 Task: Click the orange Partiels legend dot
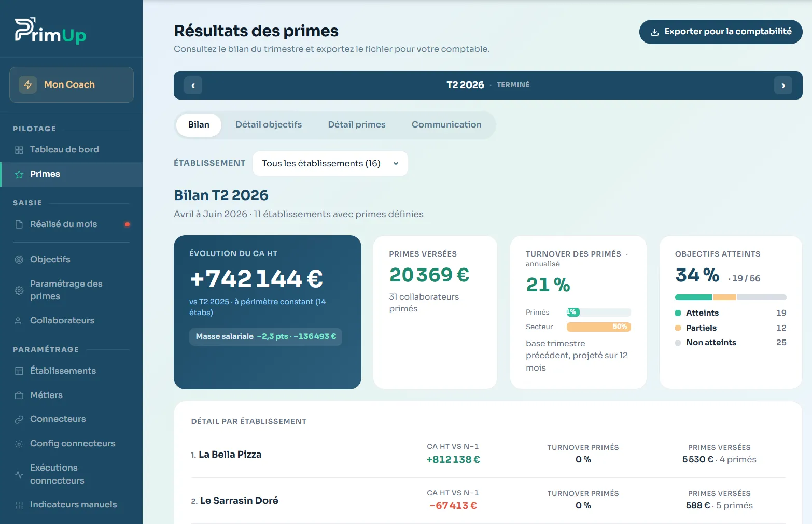pyautogui.click(x=678, y=328)
